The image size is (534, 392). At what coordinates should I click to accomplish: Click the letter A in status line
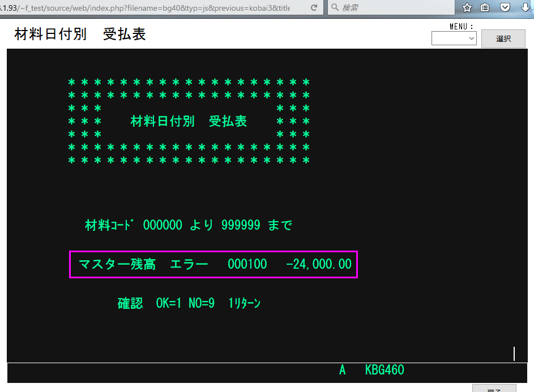point(342,371)
